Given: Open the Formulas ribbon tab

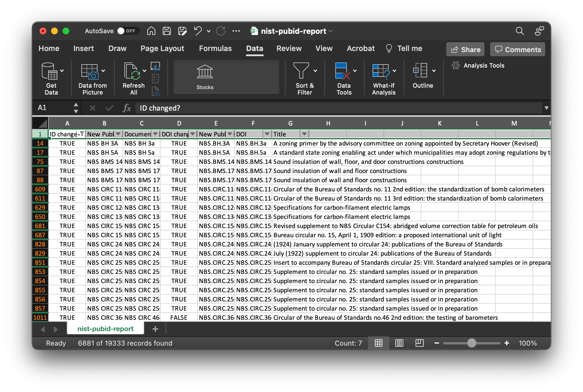Looking at the screenshot, I should [215, 48].
